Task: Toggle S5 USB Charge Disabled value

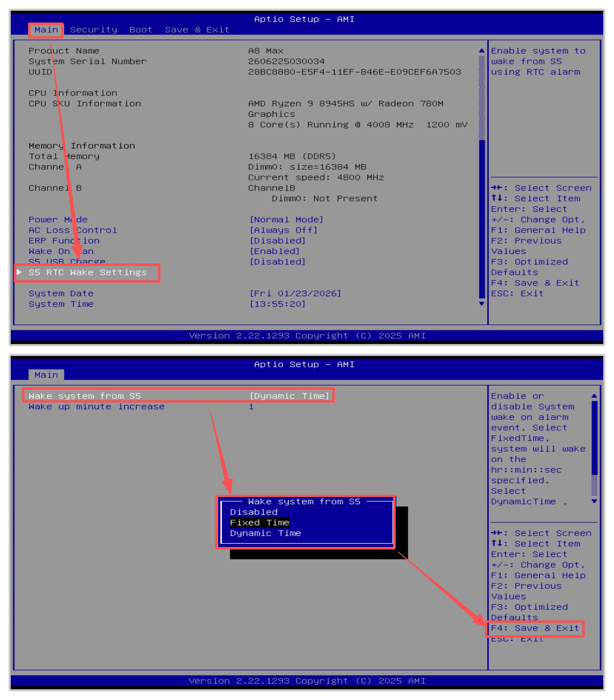Action: pos(277,262)
